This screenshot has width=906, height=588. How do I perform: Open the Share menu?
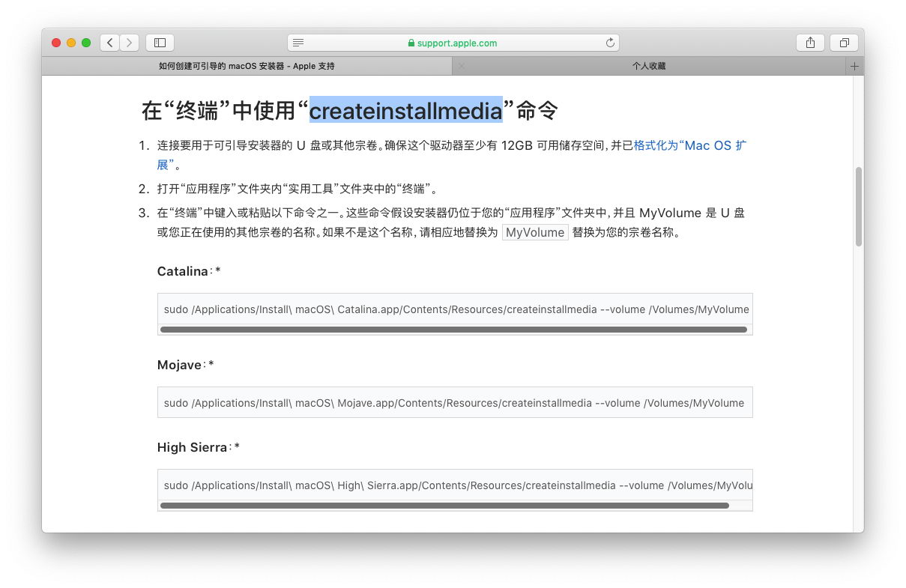pos(810,42)
